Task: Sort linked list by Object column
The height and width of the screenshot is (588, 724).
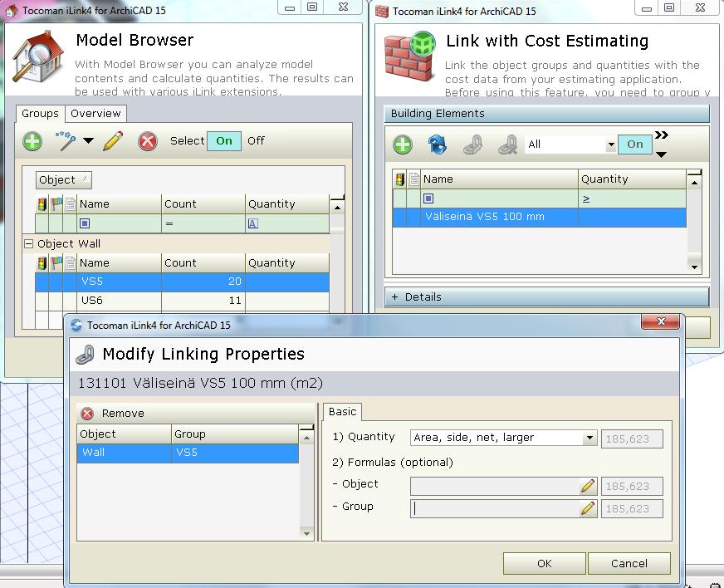Action: [x=124, y=434]
